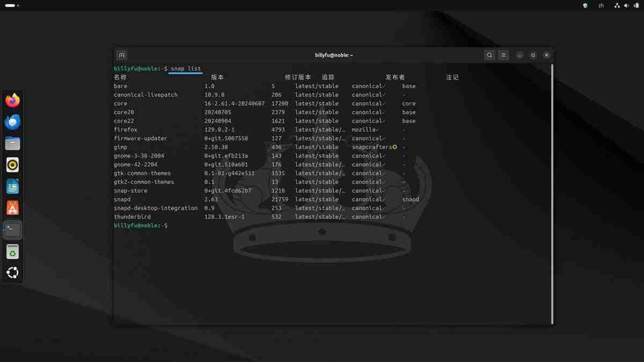
Task: Open the search icon in the terminal header
Action: point(489,55)
